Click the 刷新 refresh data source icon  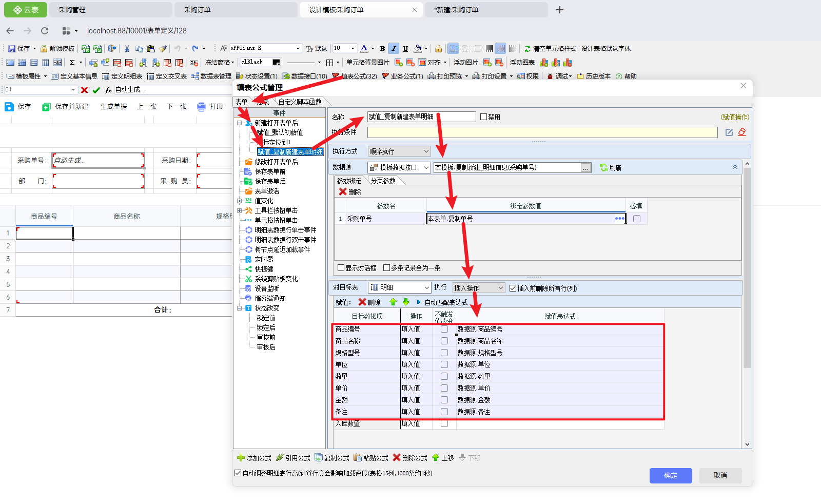[604, 168]
